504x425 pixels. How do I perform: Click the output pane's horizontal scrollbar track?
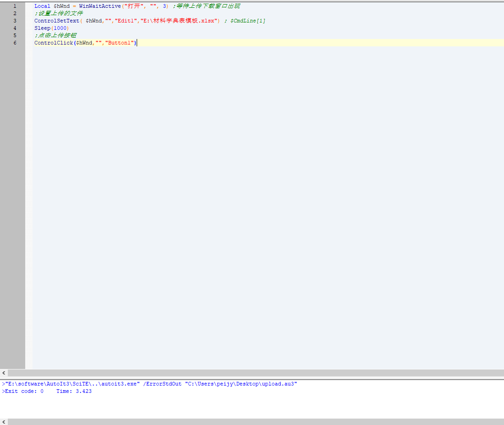click(x=256, y=422)
